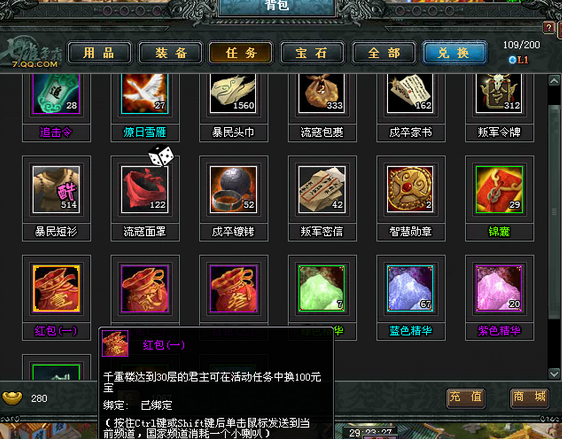Open the 商城 shop button
The height and width of the screenshot is (439, 562).
tap(529, 397)
